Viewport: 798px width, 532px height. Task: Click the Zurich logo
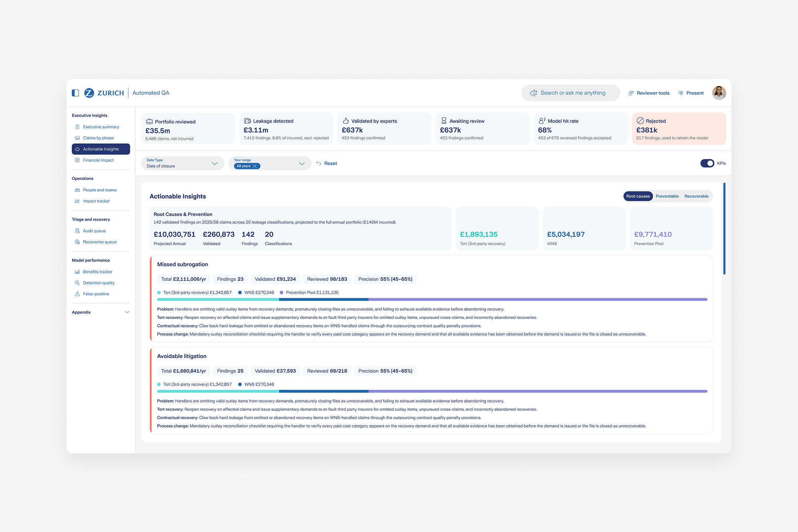[x=104, y=93]
